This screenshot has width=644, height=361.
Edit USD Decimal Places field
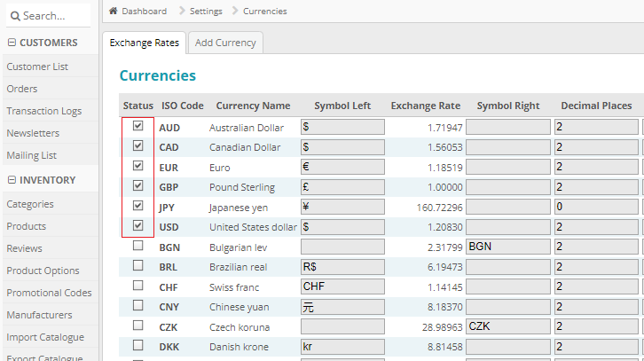click(x=596, y=227)
